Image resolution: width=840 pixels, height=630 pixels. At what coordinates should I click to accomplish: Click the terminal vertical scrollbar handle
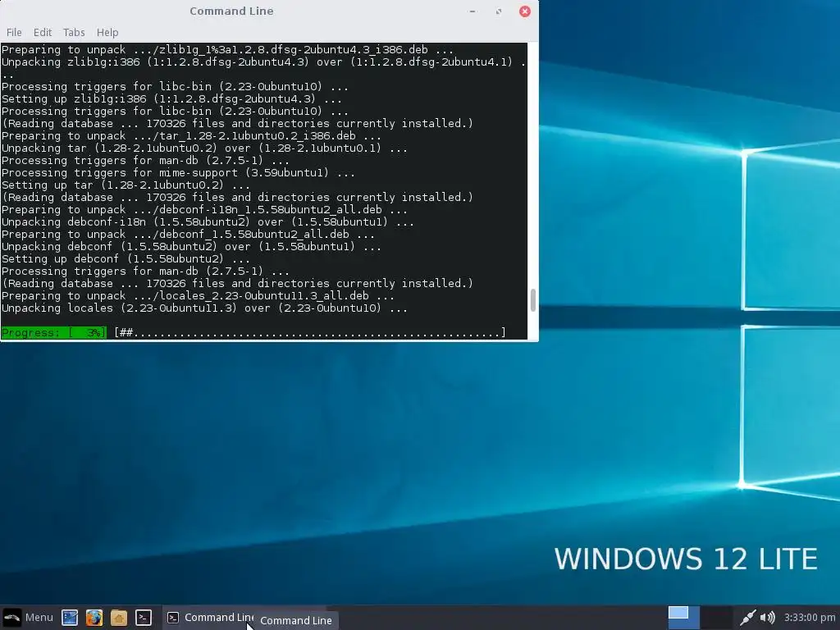pyautogui.click(x=532, y=300)
